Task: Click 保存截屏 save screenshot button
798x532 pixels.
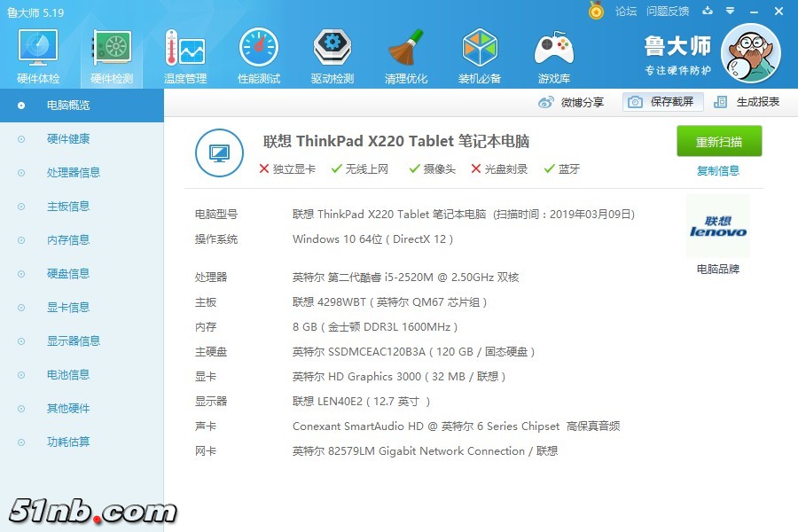Action: (x=663, y=102)
